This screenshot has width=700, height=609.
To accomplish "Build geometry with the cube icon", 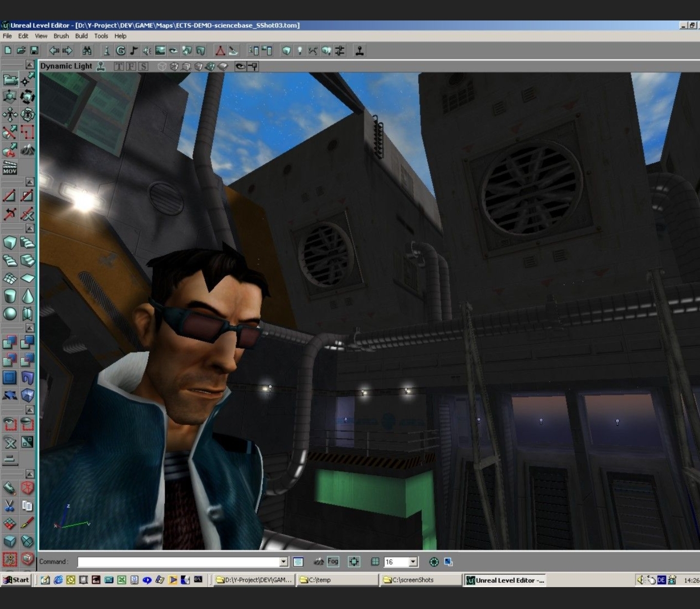I will click(287, 50).
